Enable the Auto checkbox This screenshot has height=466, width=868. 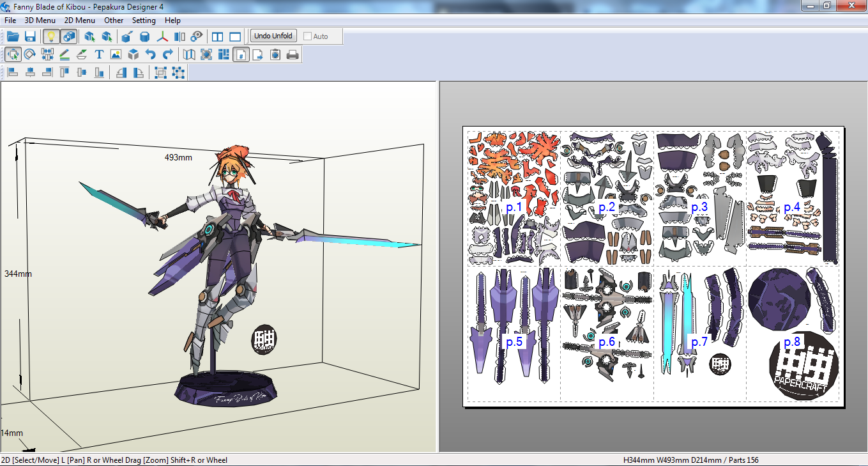coord(308,36)
